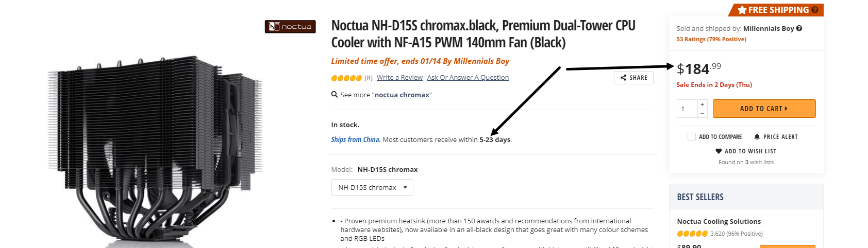Tick the Add to Compare checkbox
868x248 pixels.
692,137
